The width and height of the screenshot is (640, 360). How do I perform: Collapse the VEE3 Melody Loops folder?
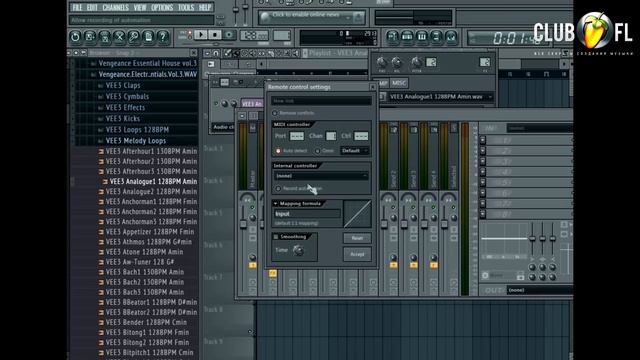(x=136, y=140)
